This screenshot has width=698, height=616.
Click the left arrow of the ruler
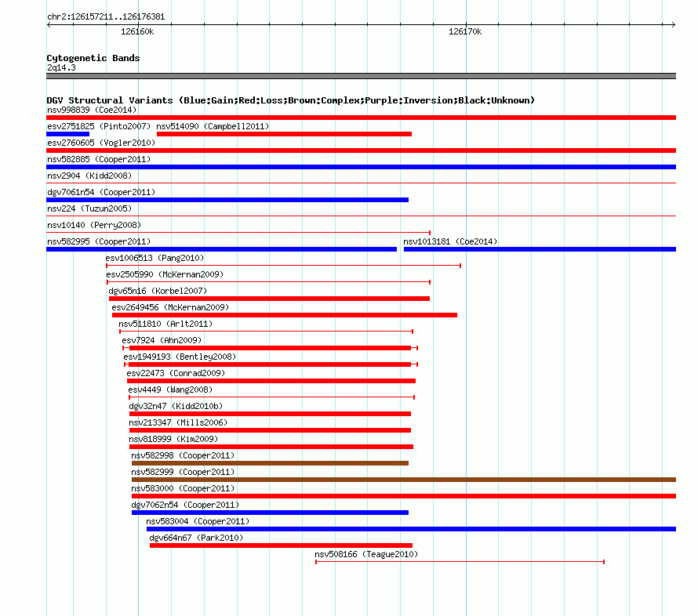coord(49,24)
